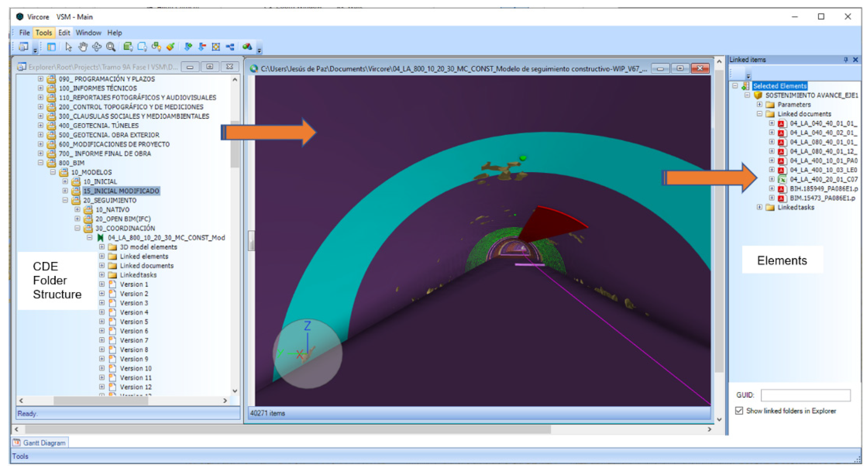Open the Window menu
This screenshot has height=472, width=868.
88,33
